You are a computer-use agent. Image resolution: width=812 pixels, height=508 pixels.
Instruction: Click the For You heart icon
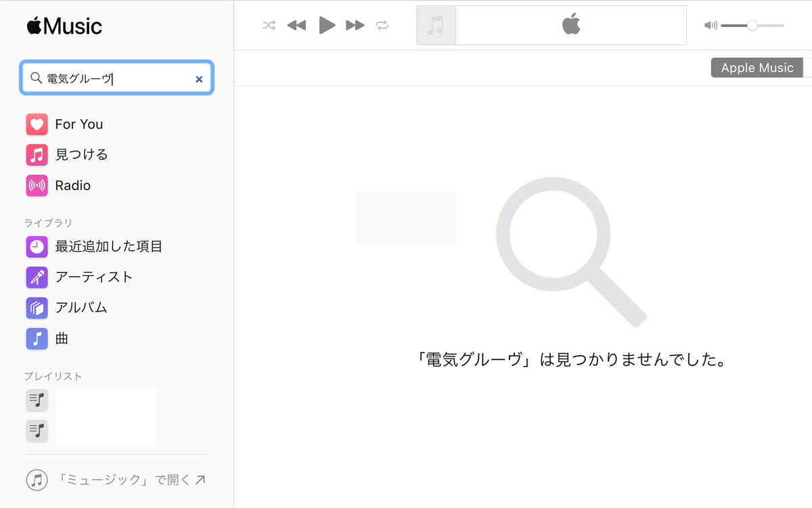(37, 124)
